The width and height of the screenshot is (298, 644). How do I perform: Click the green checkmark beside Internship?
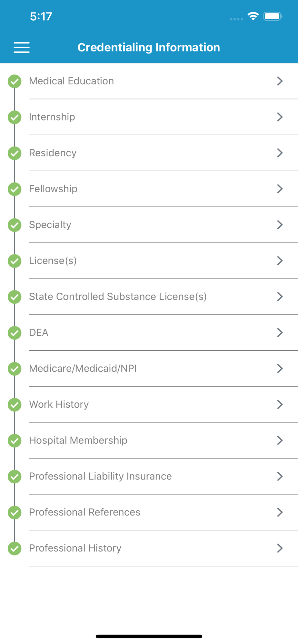coord(15,117)
